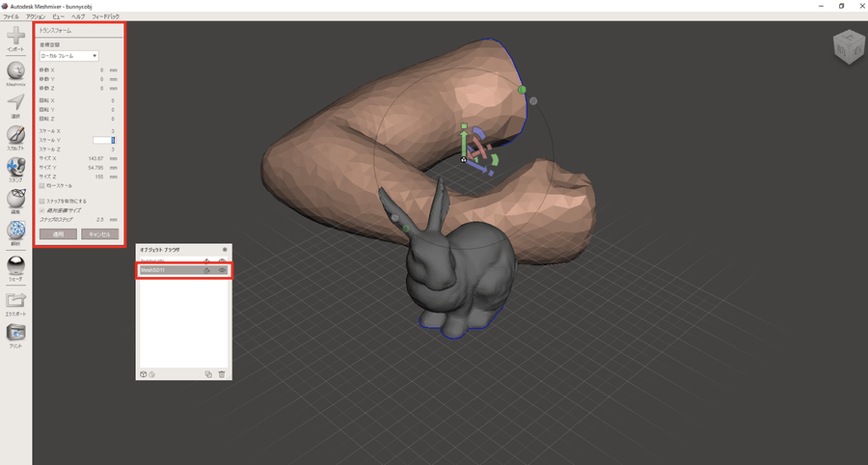
Task: Open the View (ビュー) menu
Action: [59, 17]
